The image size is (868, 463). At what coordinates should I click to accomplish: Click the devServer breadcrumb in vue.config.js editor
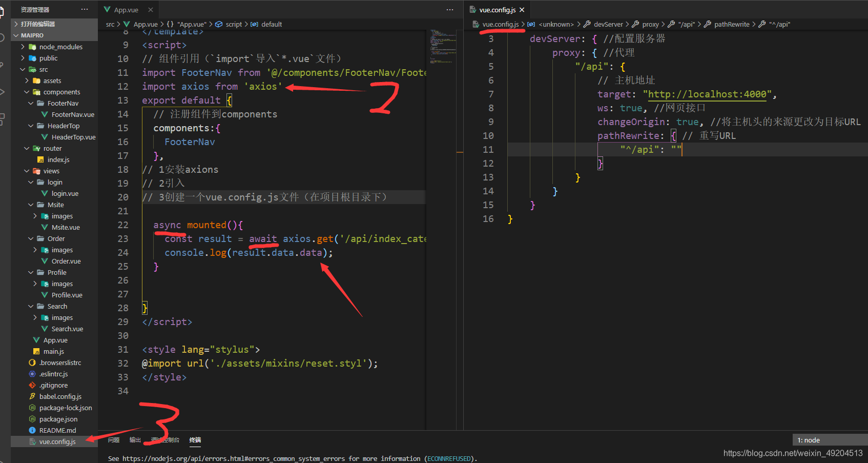[608, 24]
